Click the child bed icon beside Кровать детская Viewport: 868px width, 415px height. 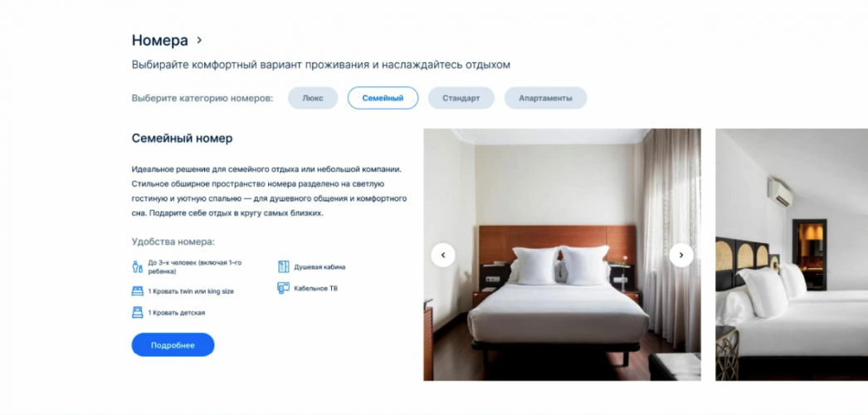[x=137, y=313]
